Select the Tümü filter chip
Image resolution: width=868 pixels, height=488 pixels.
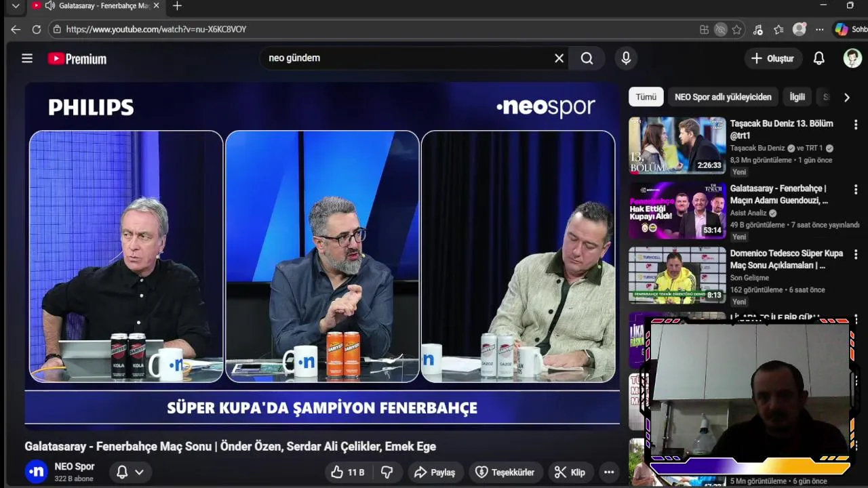(646, 97)
